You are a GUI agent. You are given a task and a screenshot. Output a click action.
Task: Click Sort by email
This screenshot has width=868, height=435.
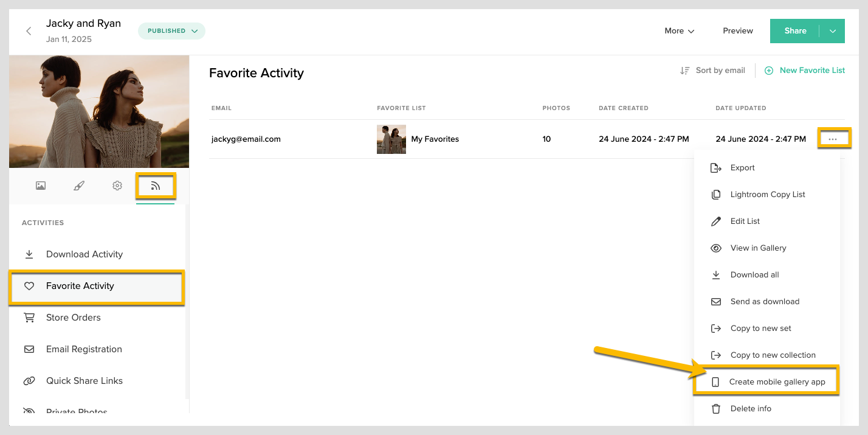point(720,70)
